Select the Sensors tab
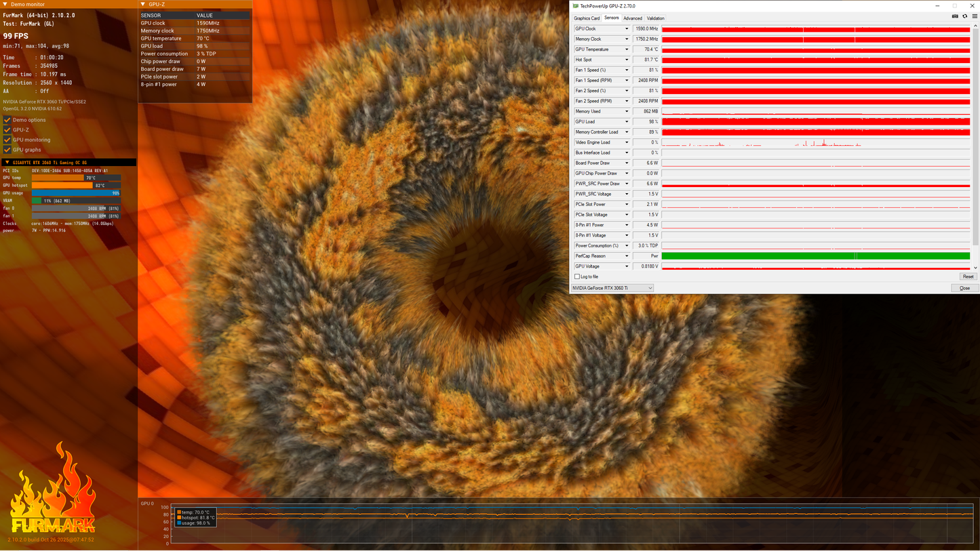980x551 pixels. 611,18
